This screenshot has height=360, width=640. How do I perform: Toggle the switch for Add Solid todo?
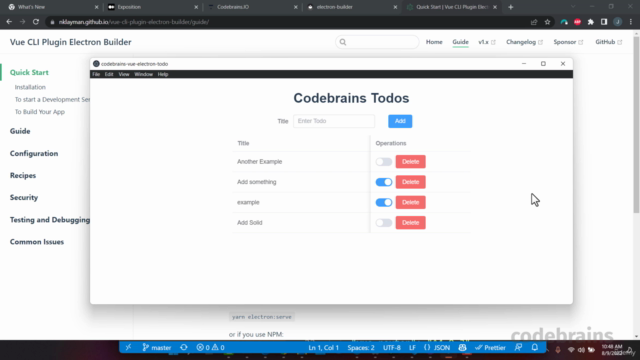pyautogui.click(x=384, y=223)
